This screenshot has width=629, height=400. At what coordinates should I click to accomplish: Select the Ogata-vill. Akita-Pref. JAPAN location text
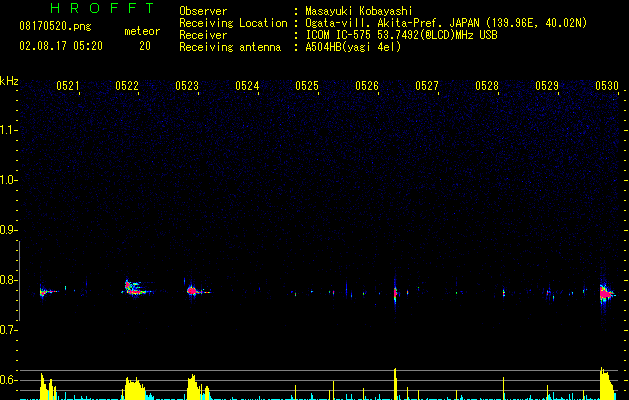coord(446,23)
